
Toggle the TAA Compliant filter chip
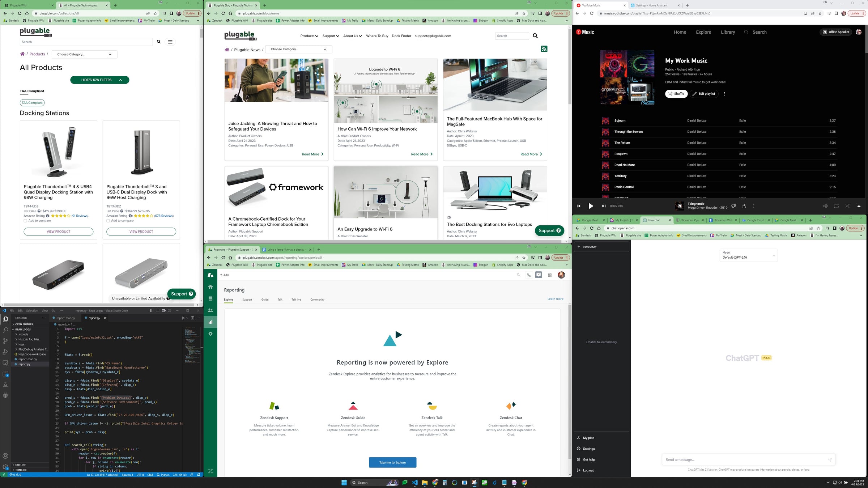(32, 103)
